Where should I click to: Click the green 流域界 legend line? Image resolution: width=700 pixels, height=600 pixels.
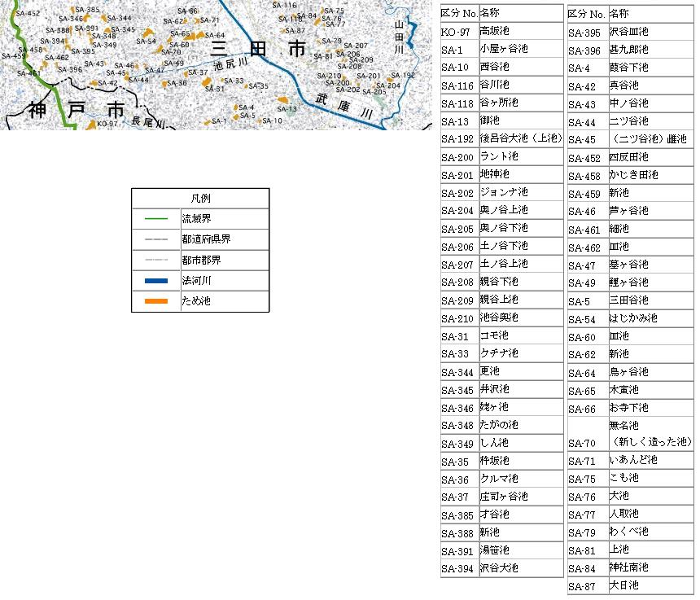click(155, 219)
